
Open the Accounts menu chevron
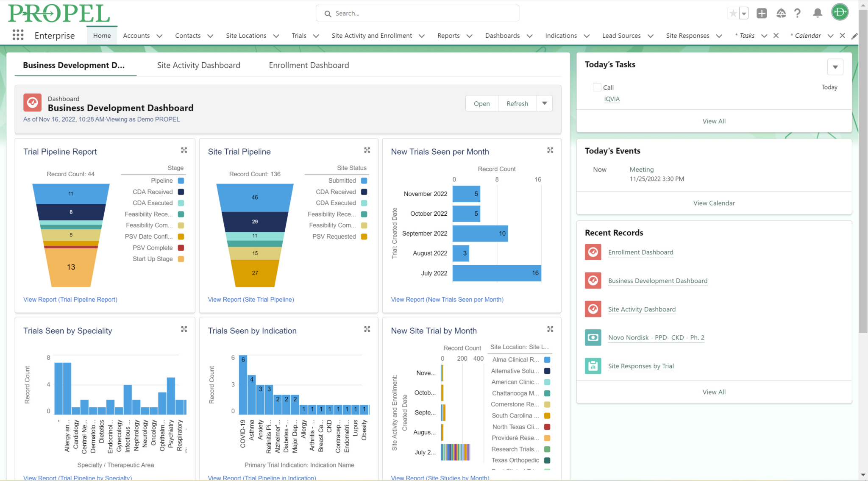point(159,36)
